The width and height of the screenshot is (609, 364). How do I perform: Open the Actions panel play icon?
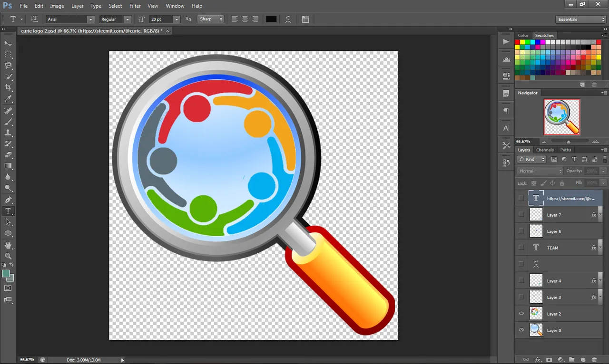506,42
